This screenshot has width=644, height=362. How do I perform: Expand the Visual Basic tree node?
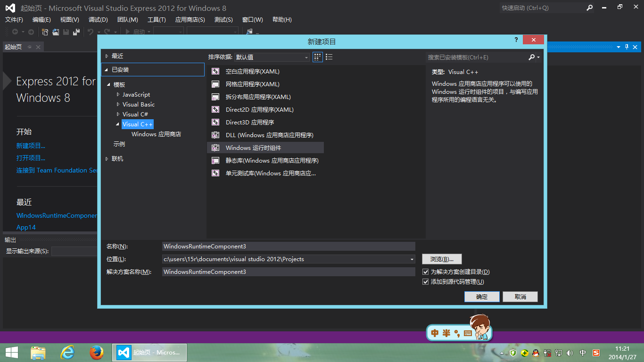pos(118,104)
